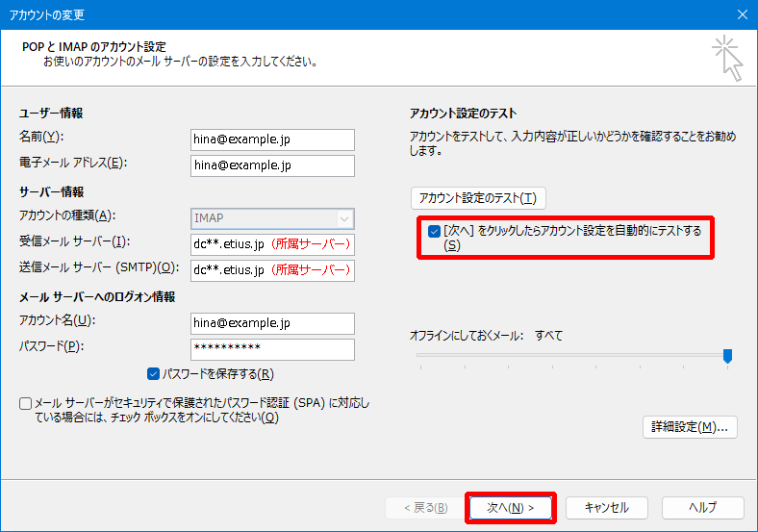
Task: Click メール サーバーへのログオン情報 heading
Action: coord(97,297)
